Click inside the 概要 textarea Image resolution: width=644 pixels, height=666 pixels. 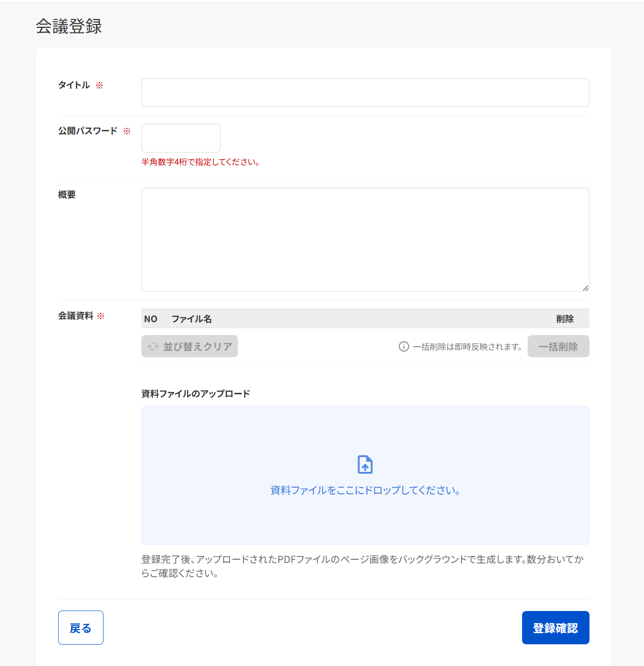365,239
